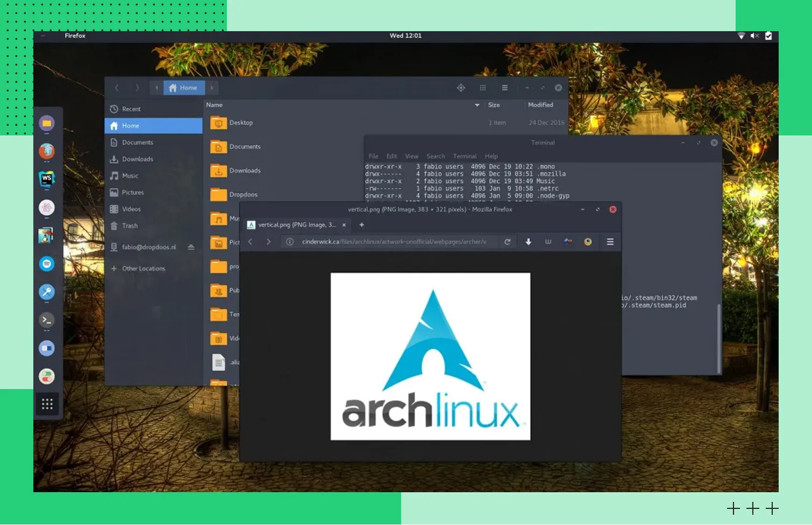Click the terminal's vertical scrollbar
The height and width of the screenshot is (525, 812).
(x=719, y=339)
